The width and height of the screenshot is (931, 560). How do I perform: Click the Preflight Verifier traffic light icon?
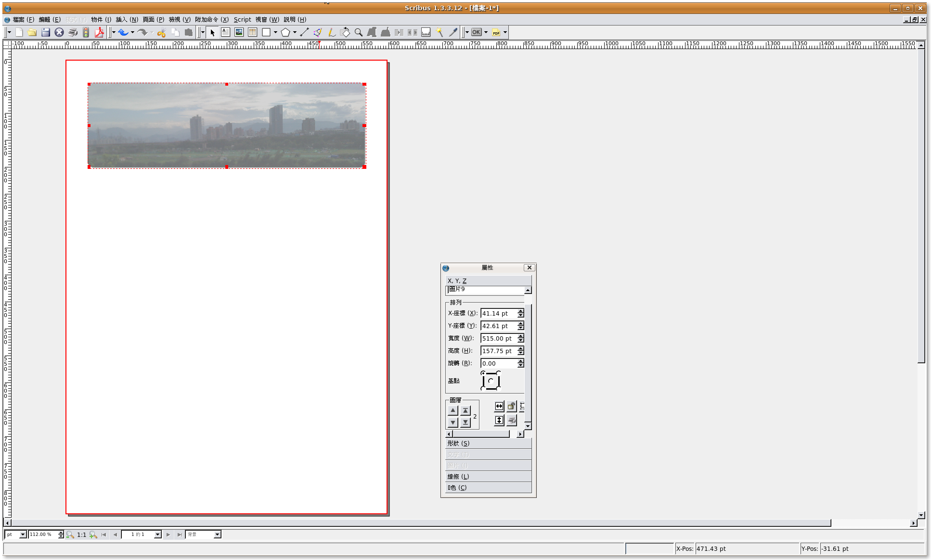click(x=86, y=32)
